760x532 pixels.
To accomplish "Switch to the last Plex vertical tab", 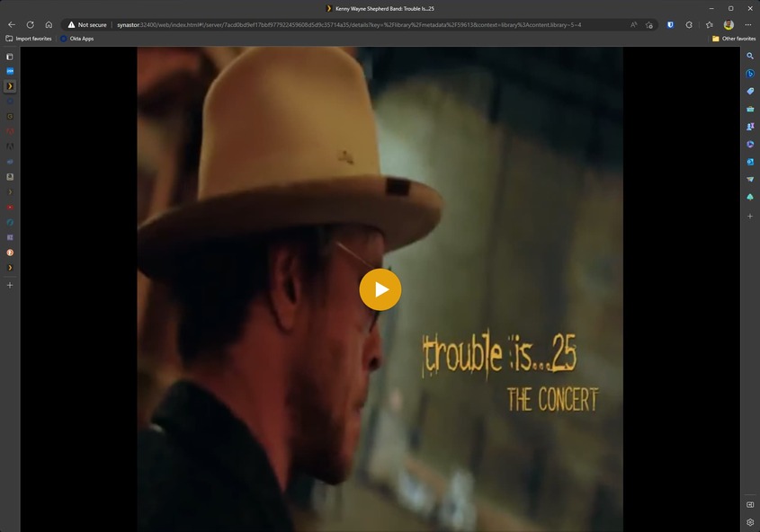I will (10, 268).
